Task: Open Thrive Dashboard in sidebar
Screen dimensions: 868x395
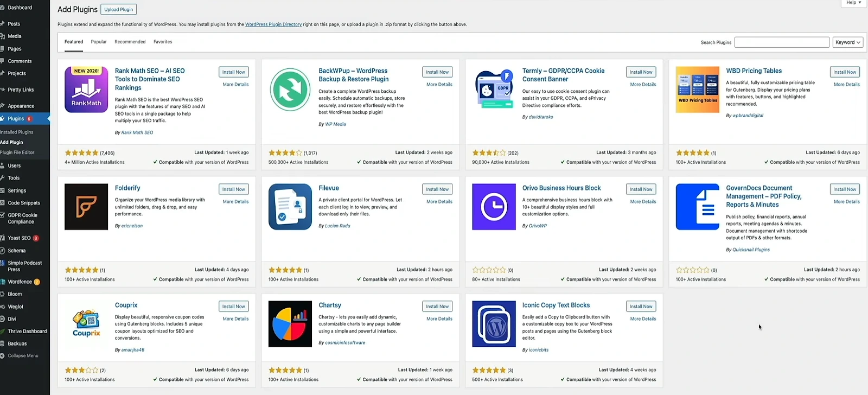Action: click(27, 332)
